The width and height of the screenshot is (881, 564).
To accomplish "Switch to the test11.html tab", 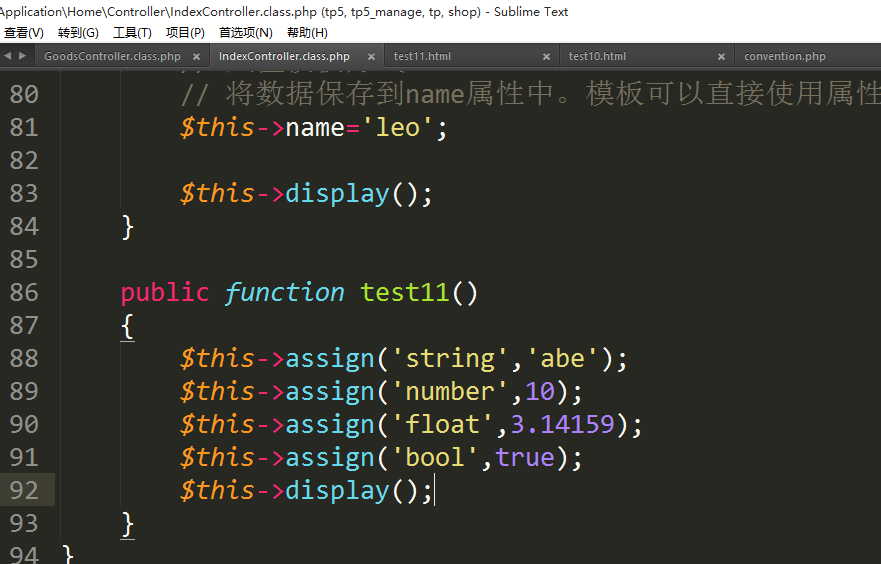I will pos(422,57).
